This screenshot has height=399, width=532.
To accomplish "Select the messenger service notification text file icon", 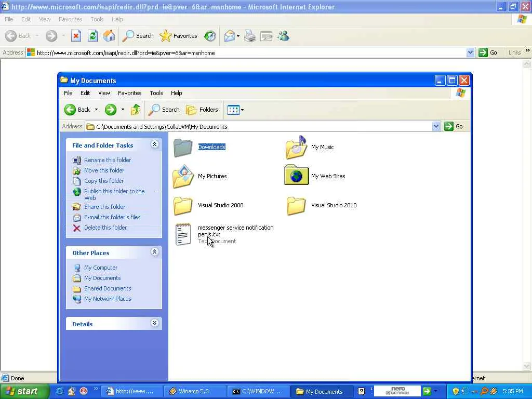I will pyautogui.click(x=183, y=234).
